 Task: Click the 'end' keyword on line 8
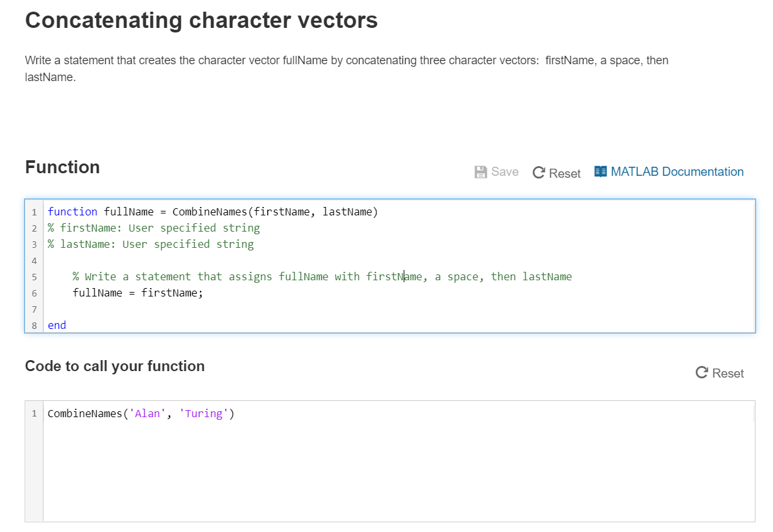coord(56,325)
